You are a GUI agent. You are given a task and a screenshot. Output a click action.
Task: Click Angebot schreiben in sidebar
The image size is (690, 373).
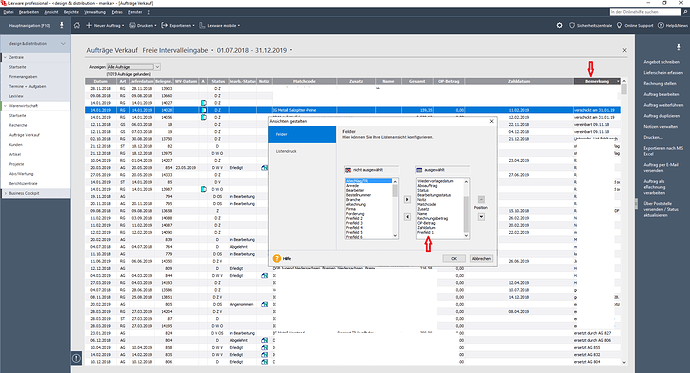tap(661, 62)
